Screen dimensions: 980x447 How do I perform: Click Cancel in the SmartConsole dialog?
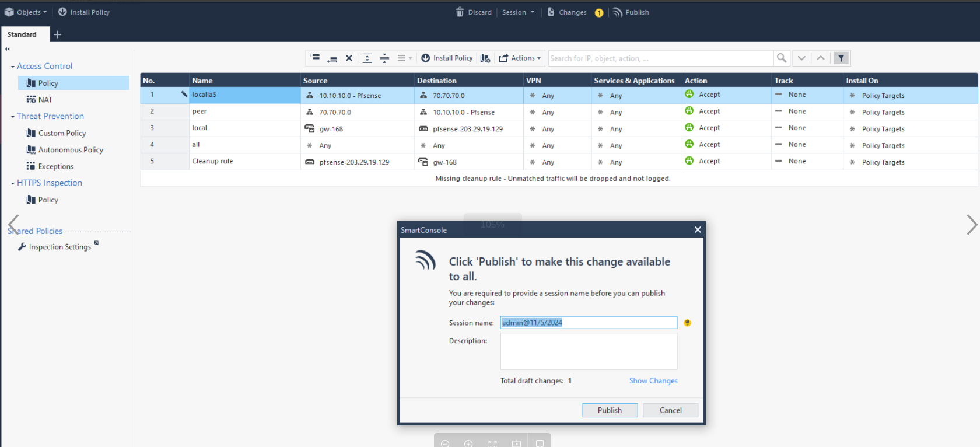[x=670, y=410]
